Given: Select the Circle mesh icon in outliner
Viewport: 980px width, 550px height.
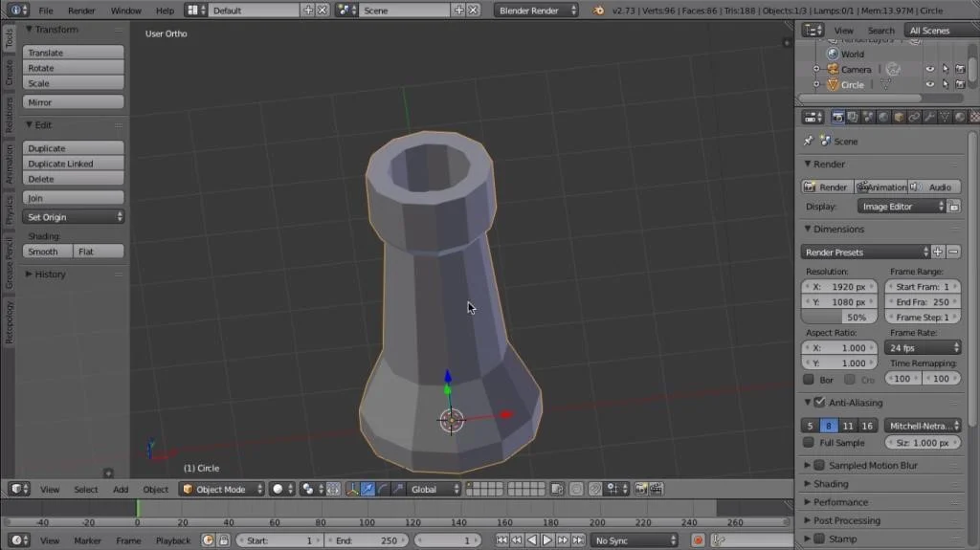Looking at the screenshot, I should point(833,84).
